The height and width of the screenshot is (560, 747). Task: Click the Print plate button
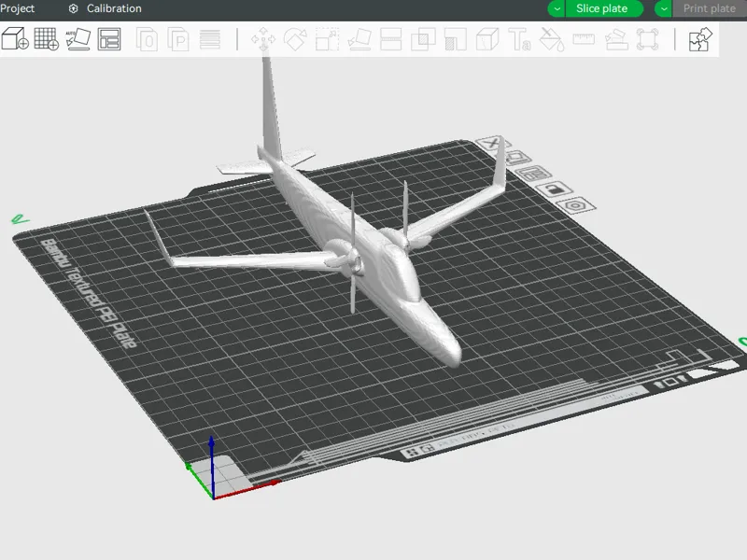pyautogui.click(x=710, y=8)
